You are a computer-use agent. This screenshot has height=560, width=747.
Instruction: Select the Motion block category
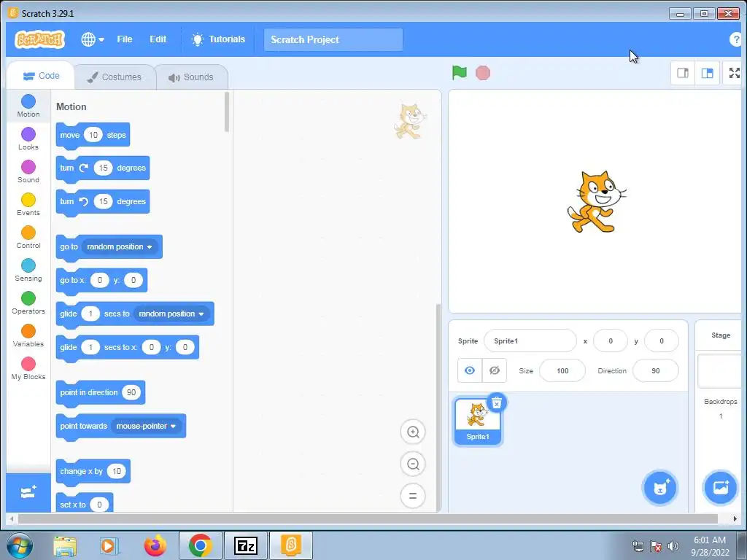point(28,106)
